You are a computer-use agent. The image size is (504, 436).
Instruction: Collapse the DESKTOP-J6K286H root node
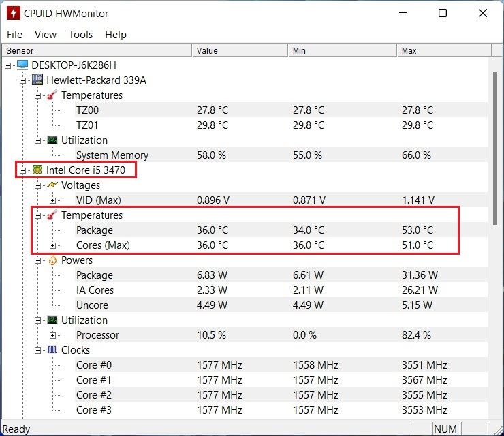coord(7,65)
